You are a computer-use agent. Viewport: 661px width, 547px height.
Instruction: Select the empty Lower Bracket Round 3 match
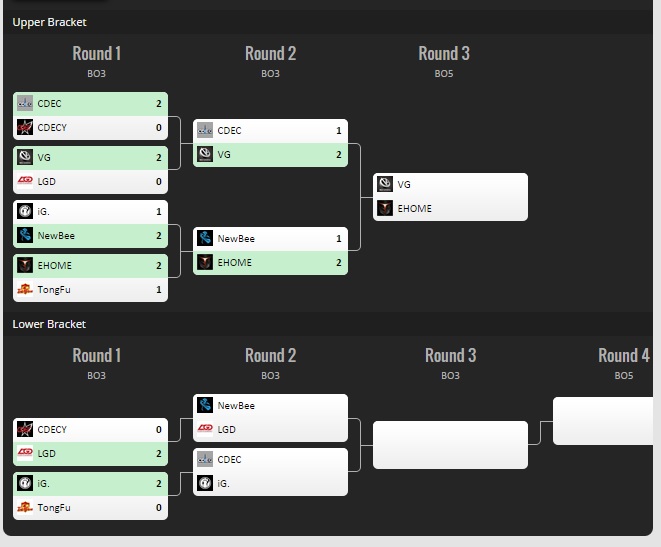450,445
